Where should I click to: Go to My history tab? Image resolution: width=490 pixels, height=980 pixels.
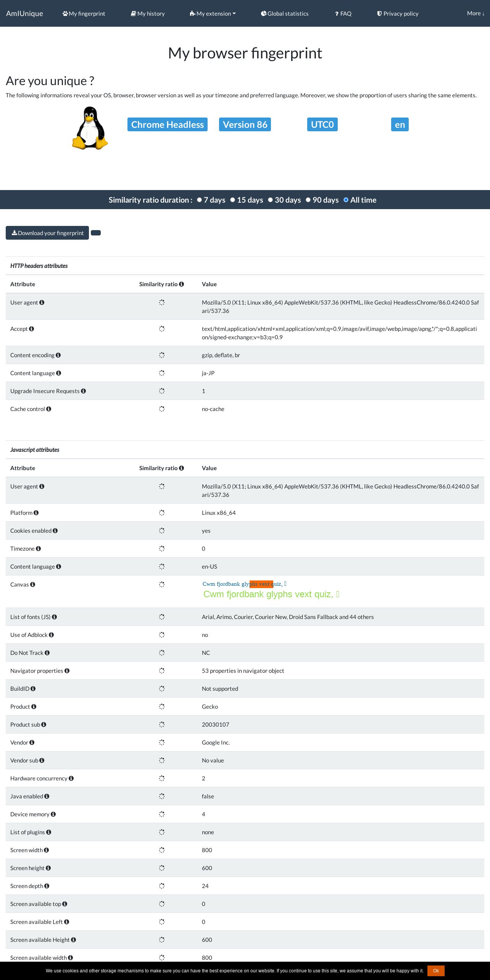148,13
